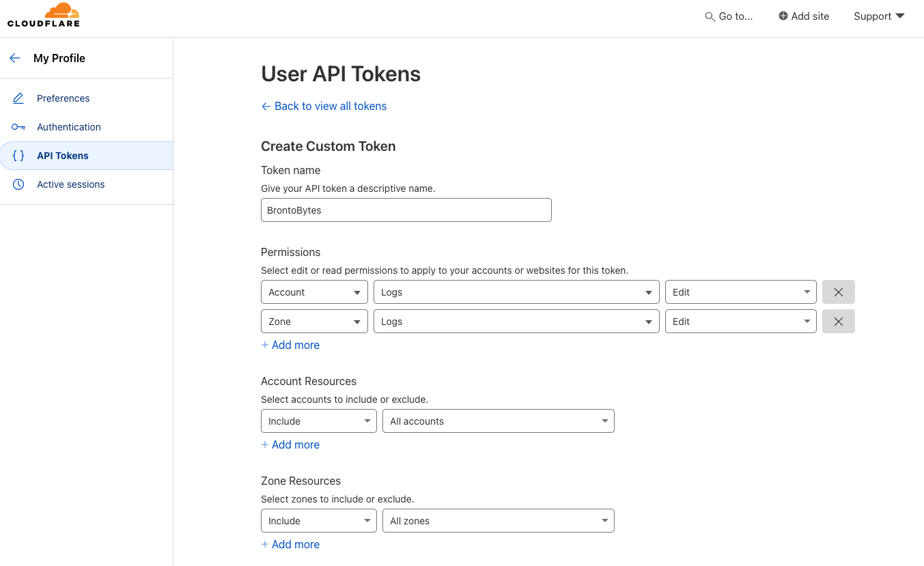
Task: Open the Go to search
Action: click(x=729, y=16)
